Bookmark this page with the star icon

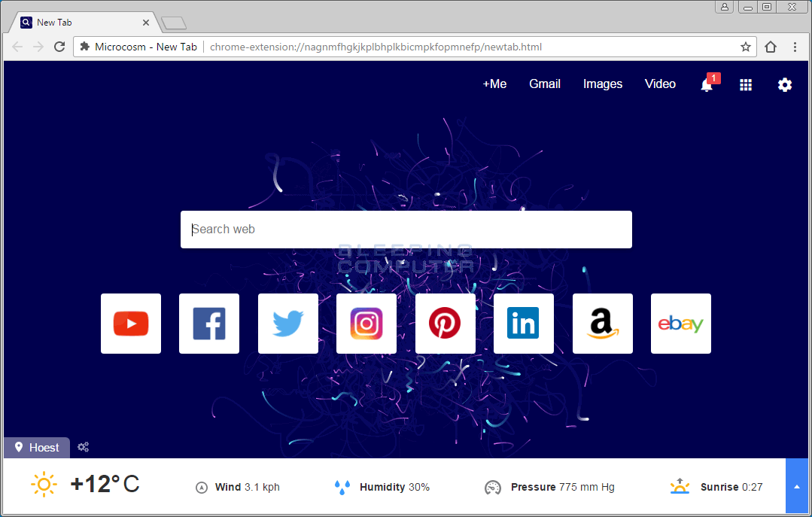[x=746, y=47]
